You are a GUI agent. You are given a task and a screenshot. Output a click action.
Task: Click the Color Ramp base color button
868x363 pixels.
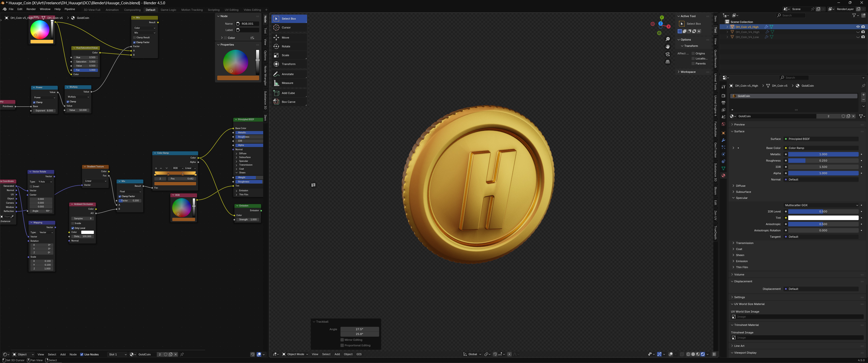(x=821, y=148)
